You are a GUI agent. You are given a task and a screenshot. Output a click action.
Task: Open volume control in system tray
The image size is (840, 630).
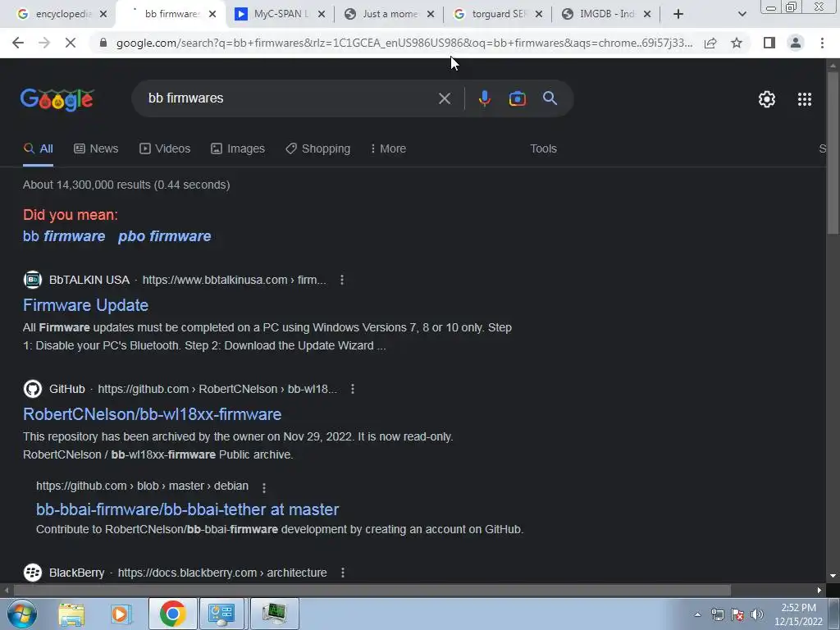click(757, 614)
